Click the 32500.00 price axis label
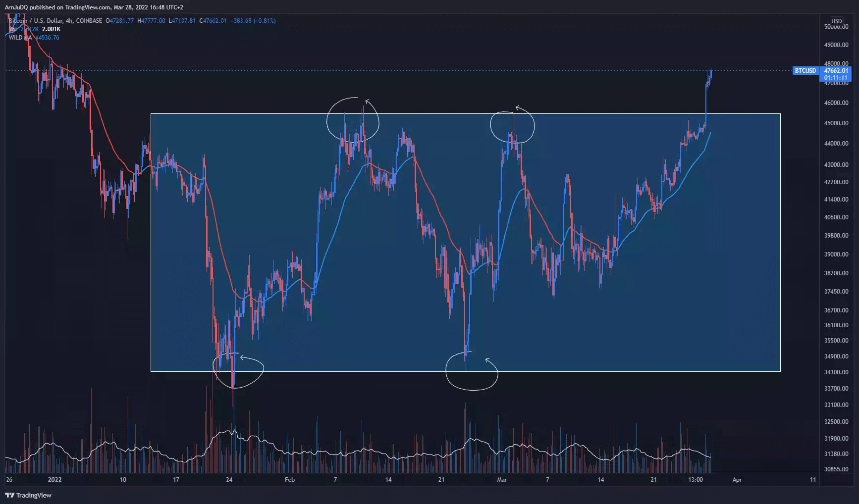This screenshot has width=859, height=504. 836,422
